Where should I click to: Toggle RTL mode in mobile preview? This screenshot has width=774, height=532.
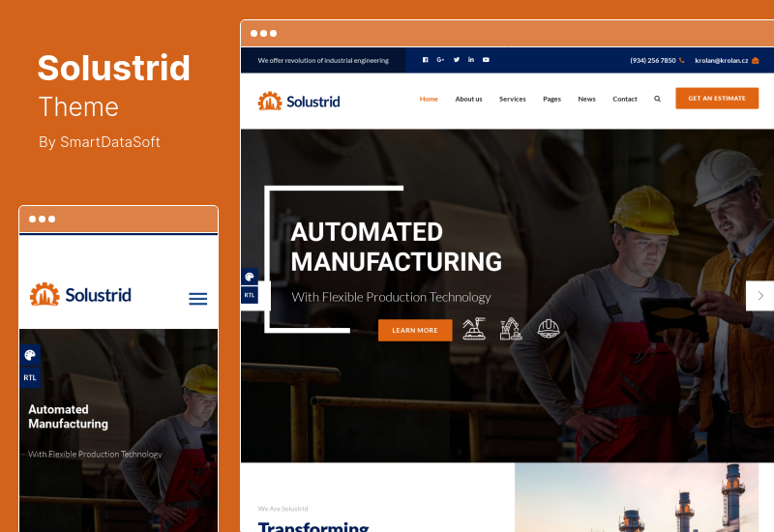[30, 377]
